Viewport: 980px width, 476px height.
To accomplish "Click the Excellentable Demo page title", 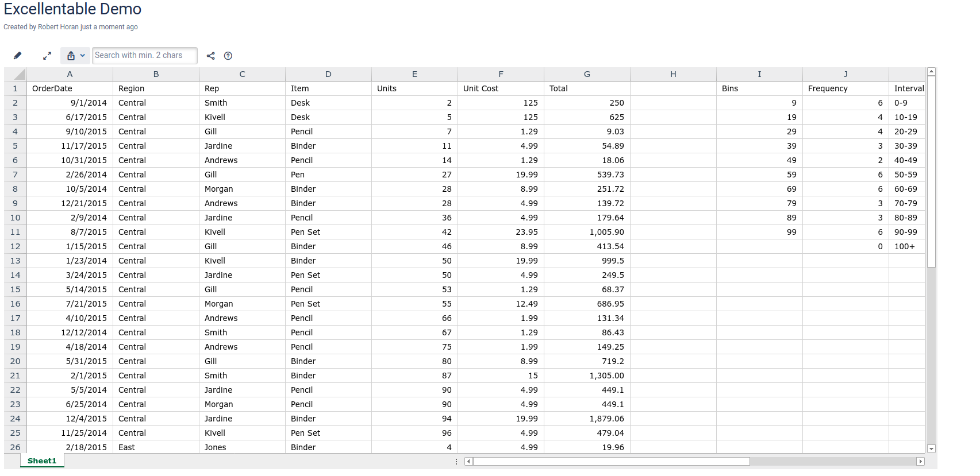I will coord(72,9).
